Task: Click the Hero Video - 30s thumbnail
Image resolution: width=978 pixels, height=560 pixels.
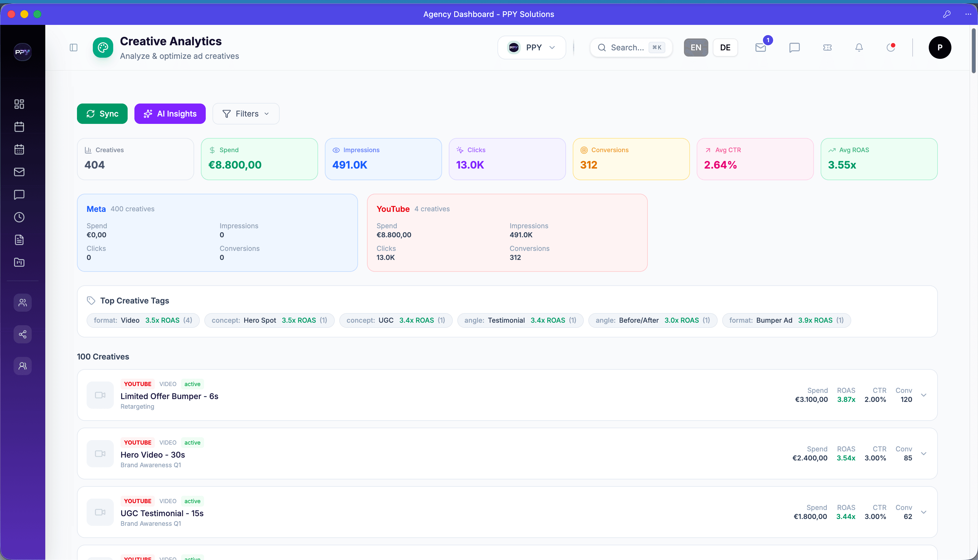Action: click(x=100, y=453)
